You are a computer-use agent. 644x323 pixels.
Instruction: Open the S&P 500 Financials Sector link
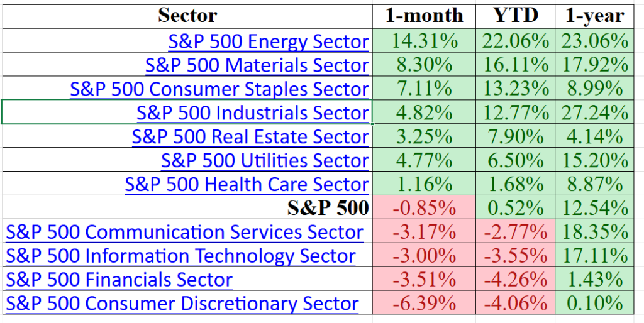pos(119,280)
